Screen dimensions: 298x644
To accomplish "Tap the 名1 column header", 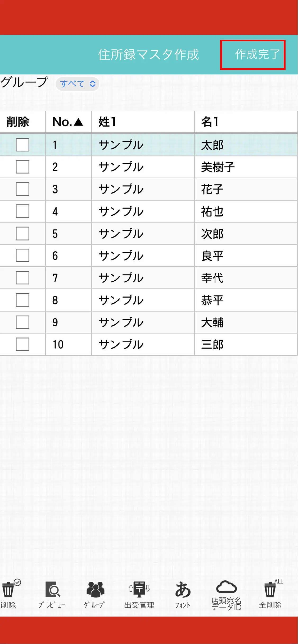I will pyautogui.click(x=246, y=122).
